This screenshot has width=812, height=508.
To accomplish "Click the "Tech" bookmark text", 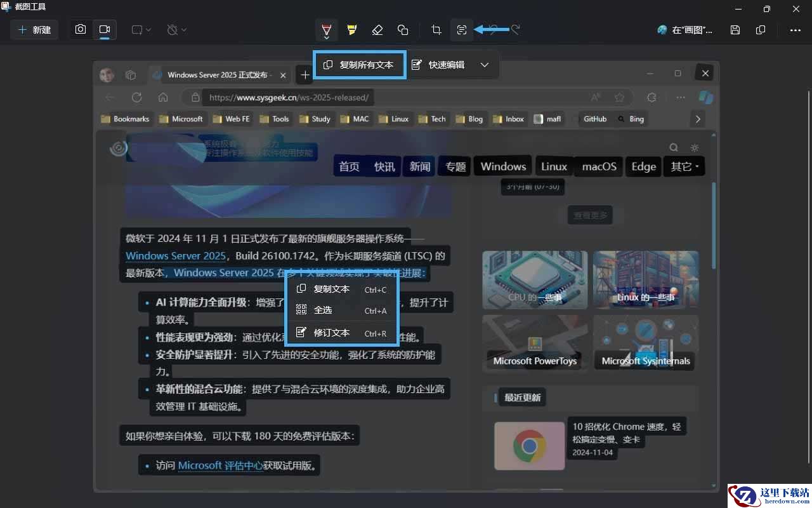I will pos(438,119).
